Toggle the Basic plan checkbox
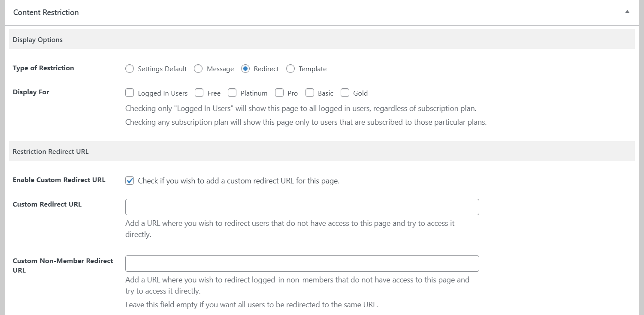The height and width of the screenshot is (315, 644). tap(310, 93)
